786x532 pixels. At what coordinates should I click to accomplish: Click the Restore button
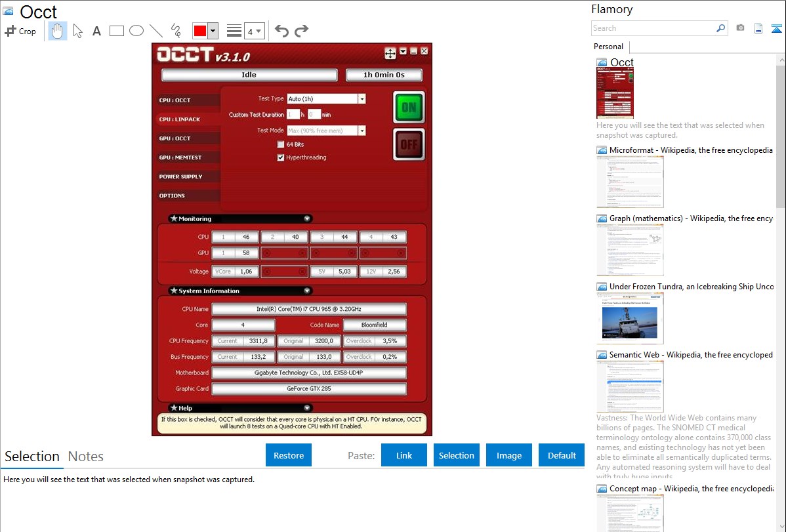click(289, 455)
